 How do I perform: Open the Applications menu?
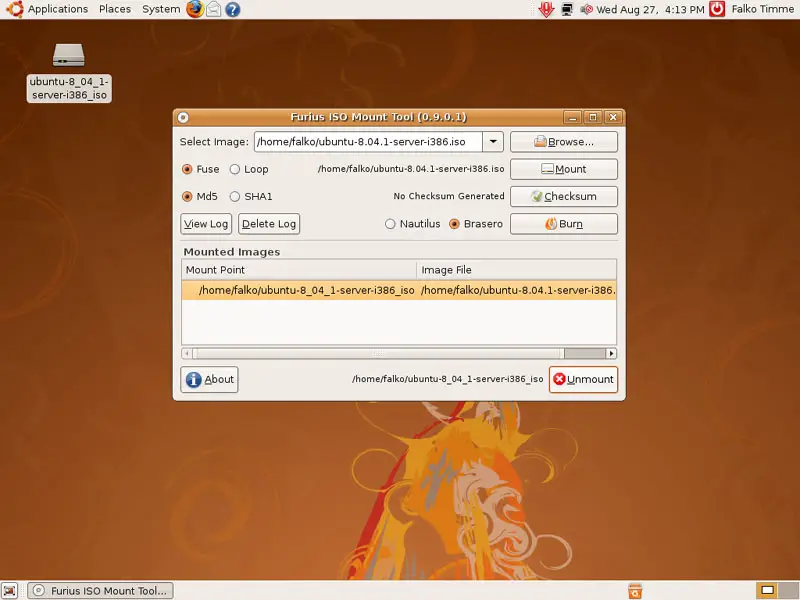58,9
